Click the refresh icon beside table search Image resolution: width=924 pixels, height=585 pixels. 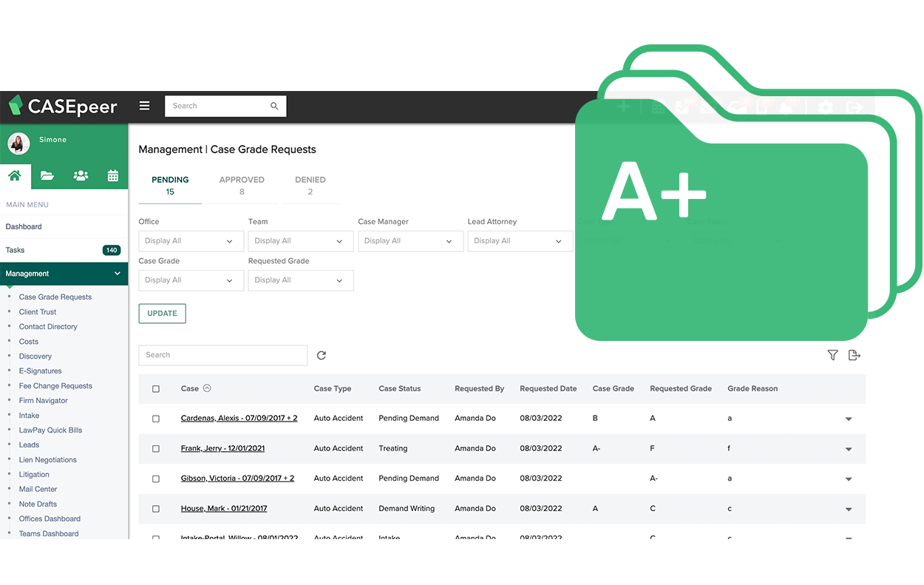tap(322, 356)
